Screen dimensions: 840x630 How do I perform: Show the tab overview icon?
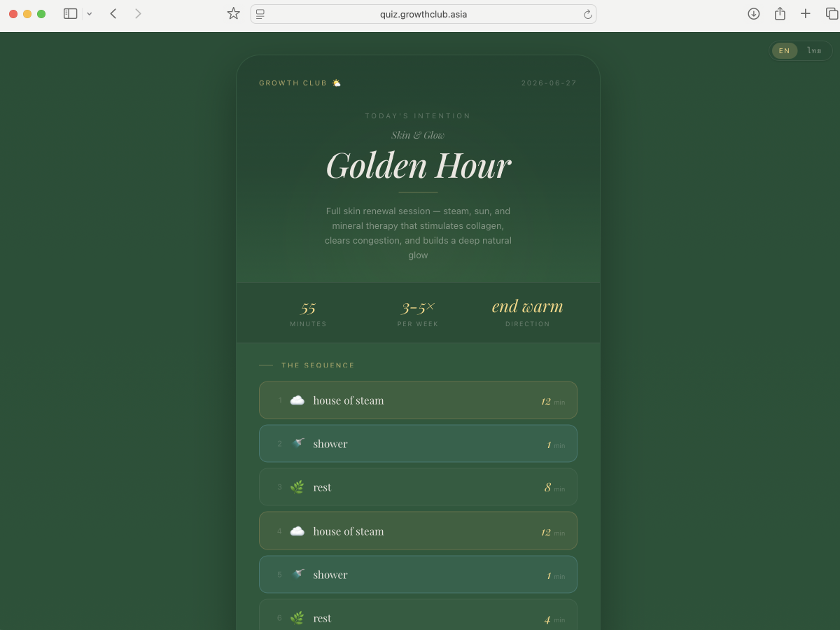[832, 13]
